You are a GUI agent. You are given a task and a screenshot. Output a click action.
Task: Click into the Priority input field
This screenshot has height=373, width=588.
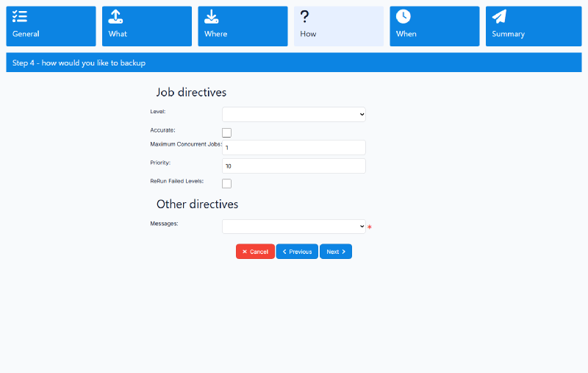tap(293, 166)
